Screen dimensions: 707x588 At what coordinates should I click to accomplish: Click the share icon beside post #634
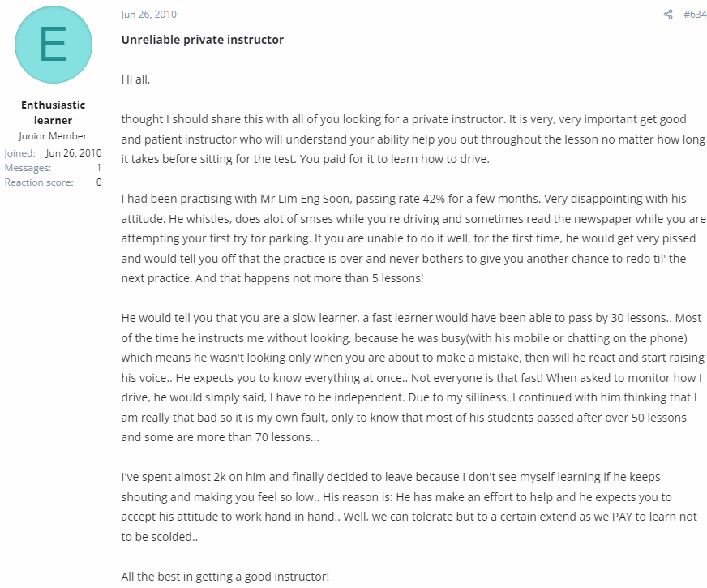[668, 15]
